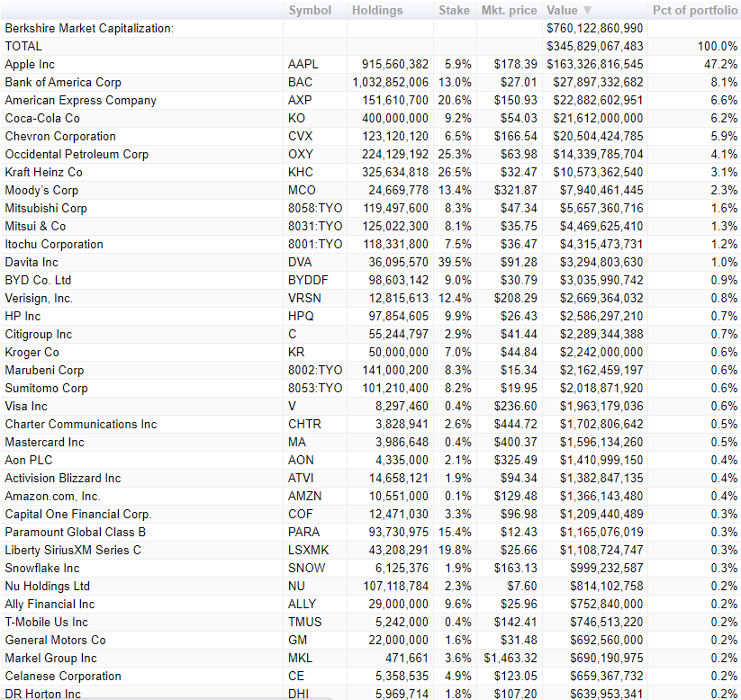Select General Motors Co name
741x700 pixels.
(55, 640)
